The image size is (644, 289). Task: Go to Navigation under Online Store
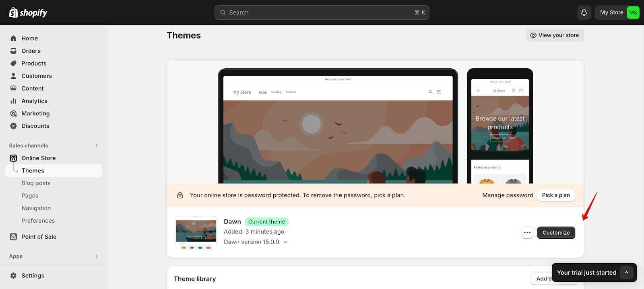pyautogui.click(x=36, y=208)
